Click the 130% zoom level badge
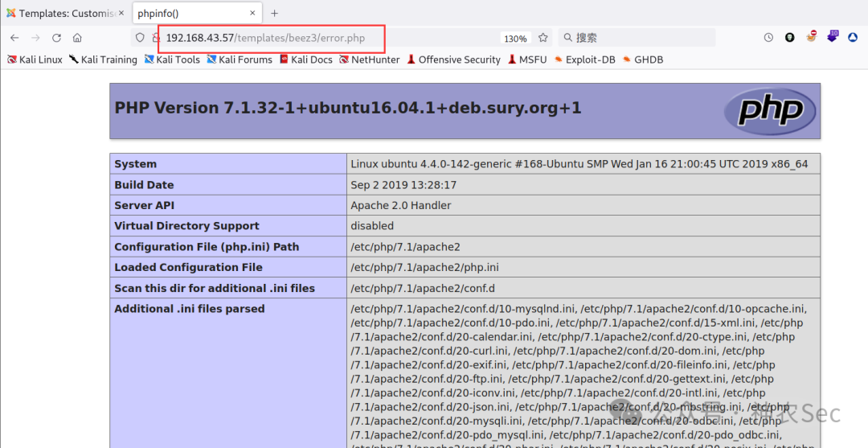The image size is (868, 448). point(515,39)
